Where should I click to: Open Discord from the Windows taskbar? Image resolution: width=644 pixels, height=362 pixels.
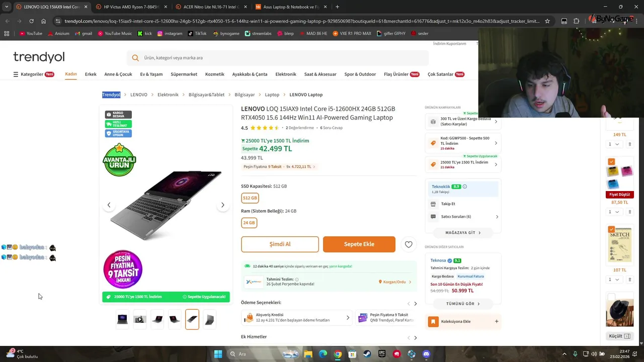click(x=426, y=354)
